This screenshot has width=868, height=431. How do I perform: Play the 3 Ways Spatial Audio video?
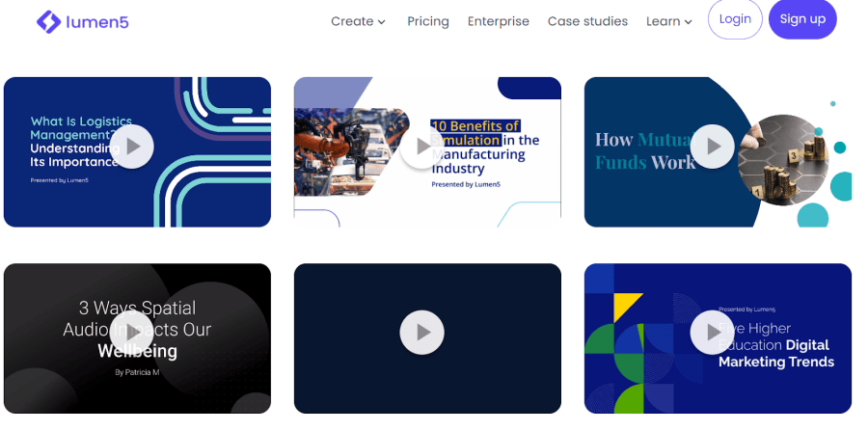[132, 333]
